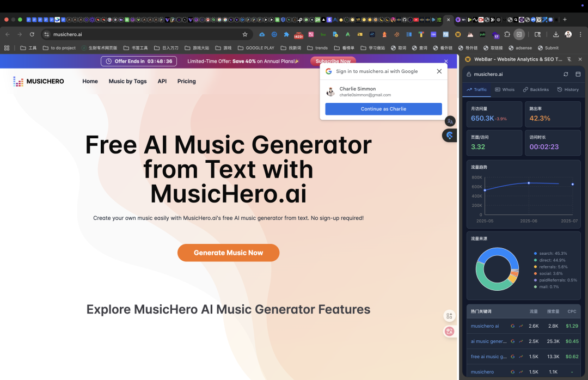The width and height of the screenshot is (588, 380).
Task: Open the 'ai music gener...' keyword link
Action: [488, 341]
